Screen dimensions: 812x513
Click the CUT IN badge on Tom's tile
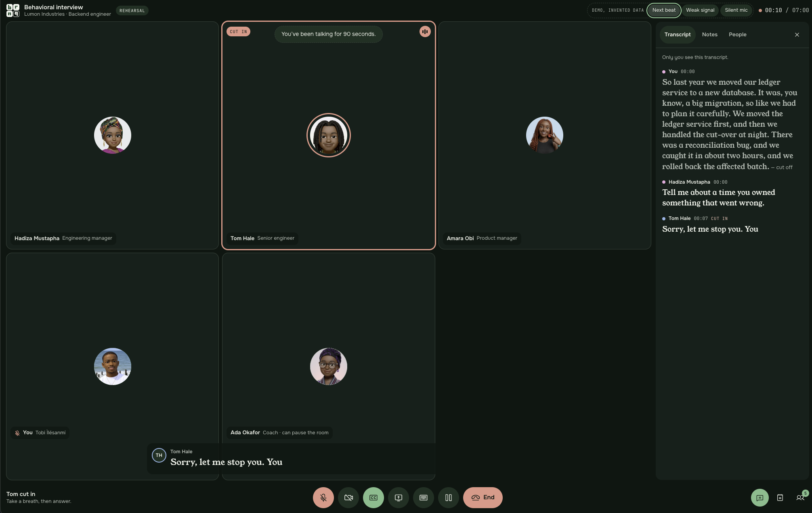[238, 31]
